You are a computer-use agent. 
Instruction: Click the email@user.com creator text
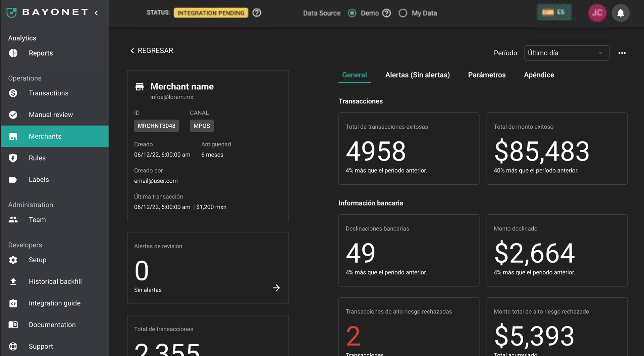pos(156,181)
